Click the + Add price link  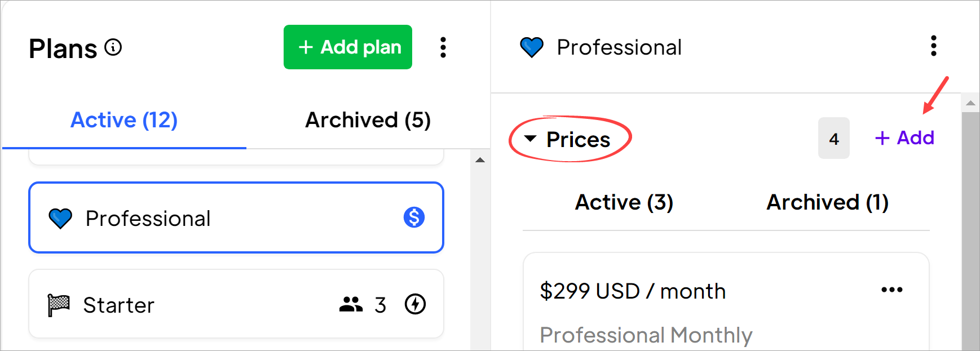coord(904,138)
